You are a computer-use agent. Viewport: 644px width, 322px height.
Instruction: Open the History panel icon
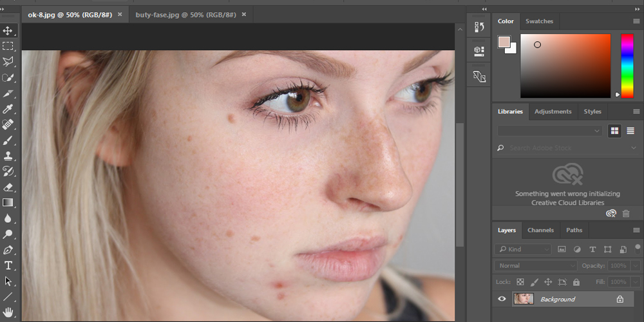point(479,27)
